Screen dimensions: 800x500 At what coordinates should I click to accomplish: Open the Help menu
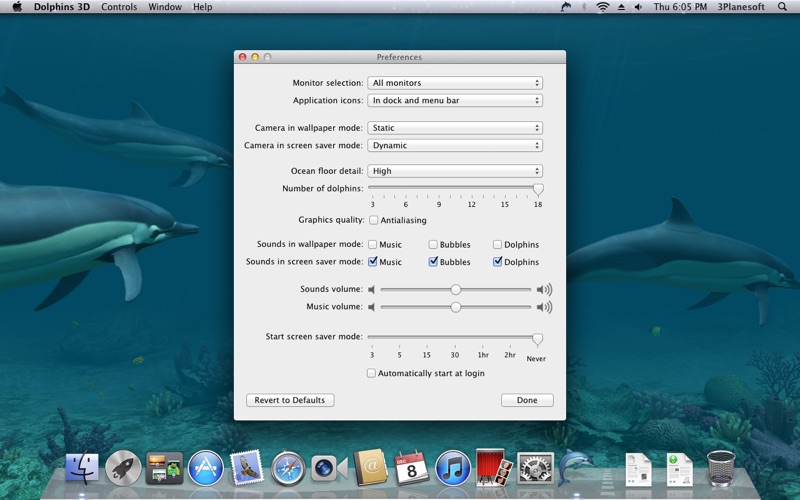pos(203,7)
